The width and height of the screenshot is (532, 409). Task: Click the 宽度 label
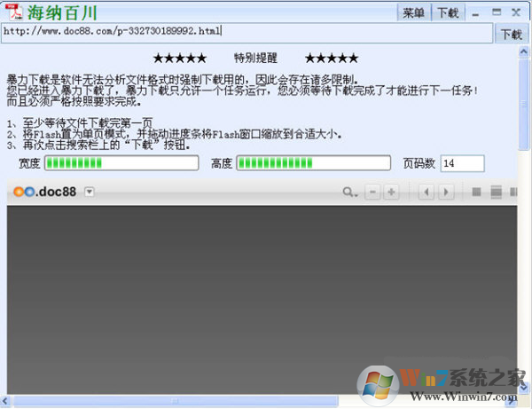coord(29,163)
